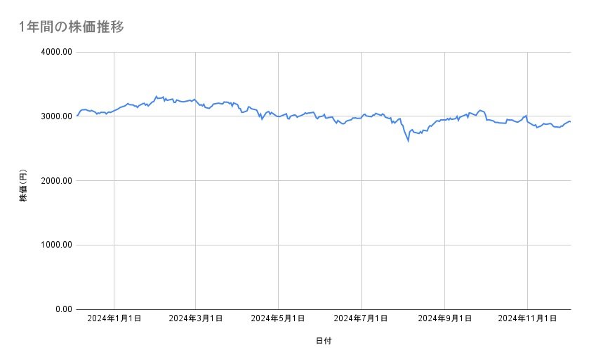Click the vertical axis title 株価(円)
This screenshot has width=589, height=364.
tap(23, 187)
